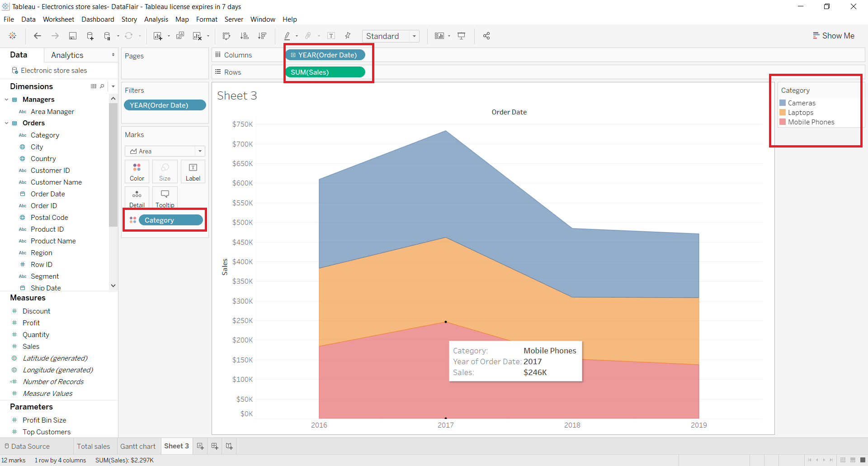Click the Cameras color swatch in legend
This screenshot has width=868, height=466.
(x=783, y=103)
